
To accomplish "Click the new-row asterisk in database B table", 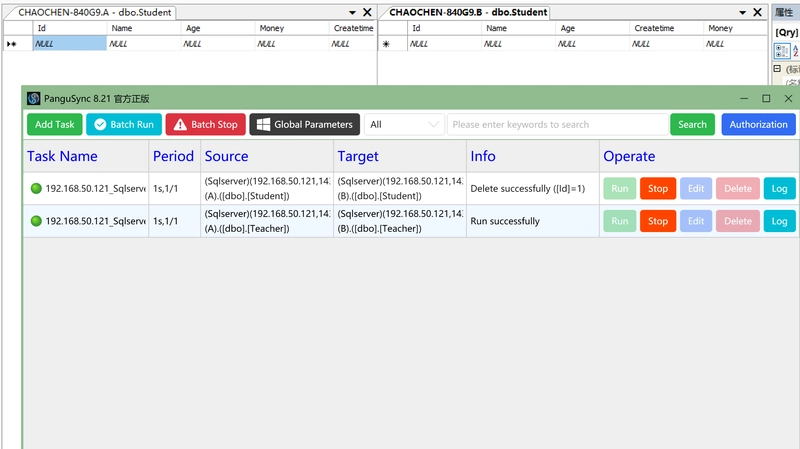I will coord(386,44).
